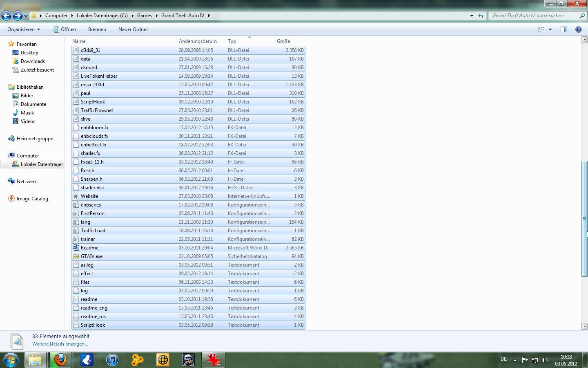Open Zuletzt besucht in navigation pane
588x368 pixels.
[37, 70]
